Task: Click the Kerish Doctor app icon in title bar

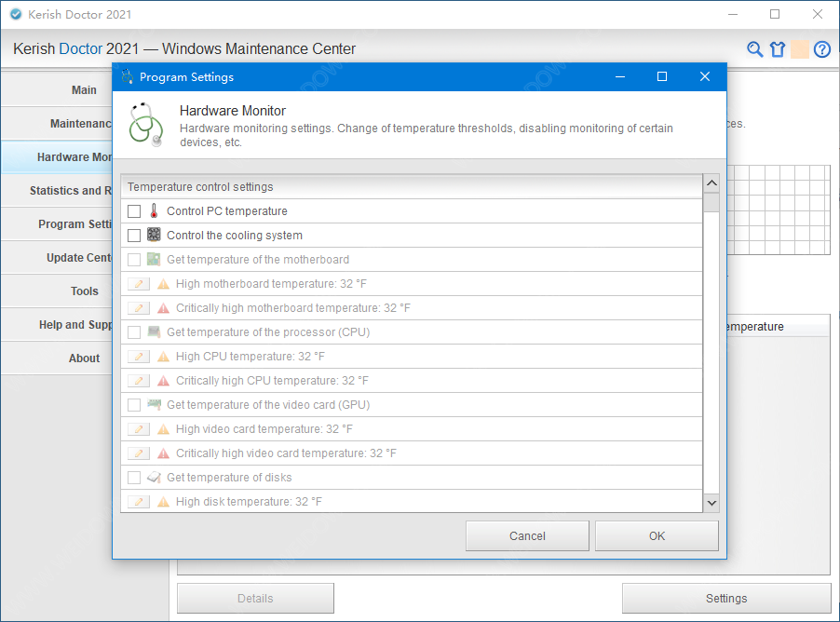Action: click(x=16, y=15)
